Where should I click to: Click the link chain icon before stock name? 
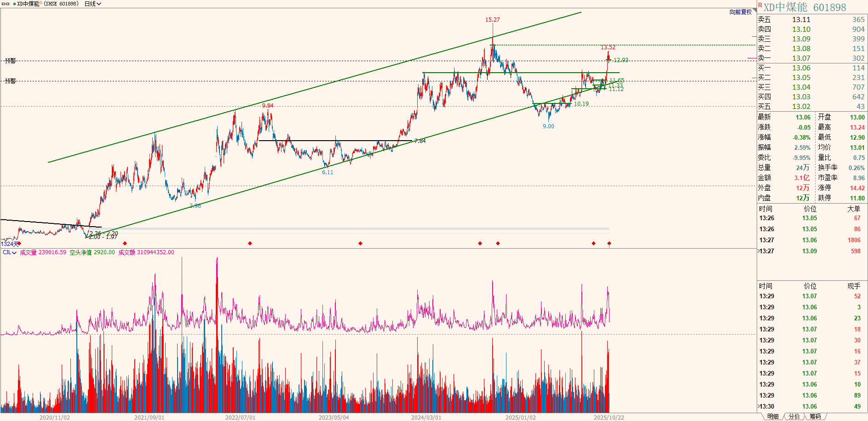pyautogui.click(x=6, y=4)
